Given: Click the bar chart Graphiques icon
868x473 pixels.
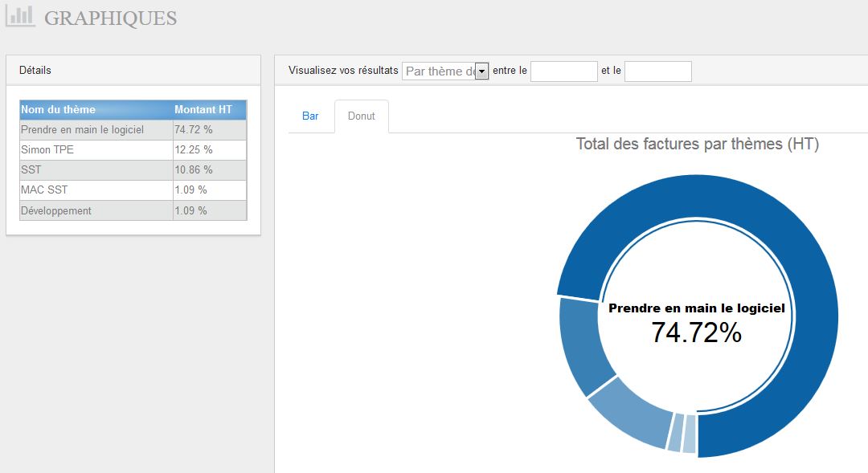Looking at the screenshot, I should point(20,16).
